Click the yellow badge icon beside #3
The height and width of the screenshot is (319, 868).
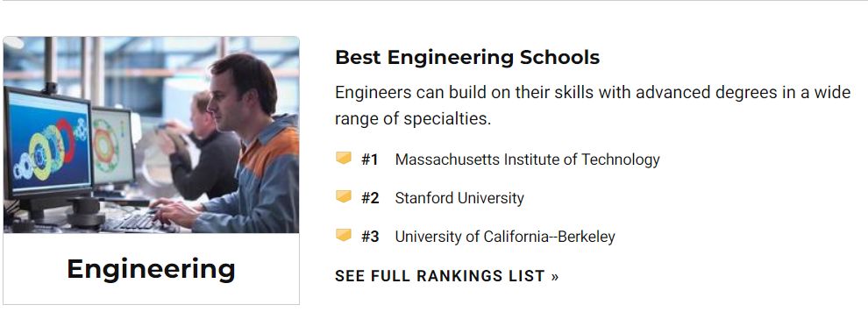[x=343, y=236]
